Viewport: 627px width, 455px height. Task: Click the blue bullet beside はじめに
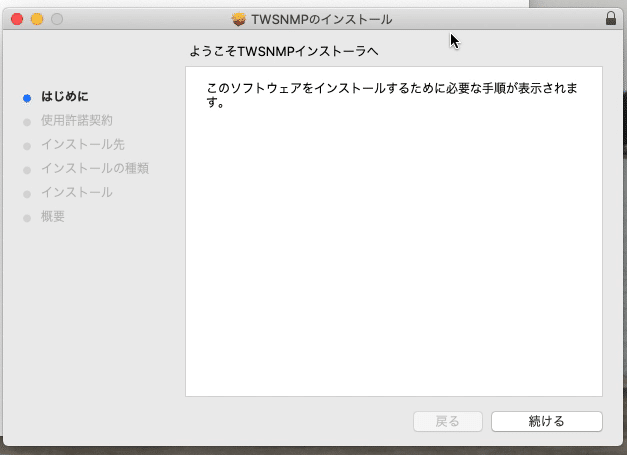[27, 98]
